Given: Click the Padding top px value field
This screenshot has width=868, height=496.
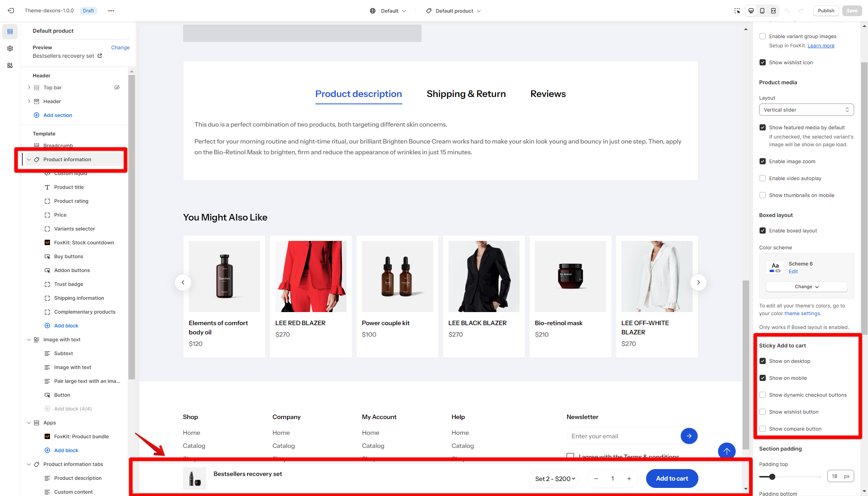Looking at the screenshot, I should pos(840,476).
